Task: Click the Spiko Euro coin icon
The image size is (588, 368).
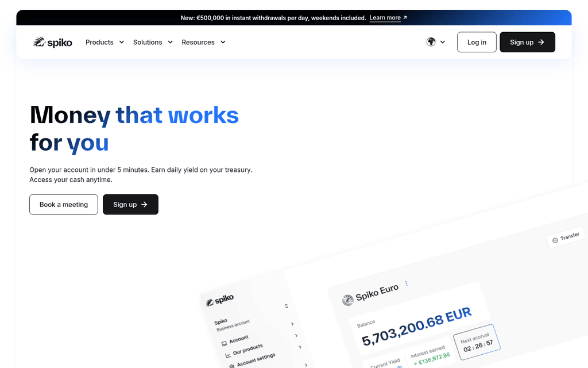Action: 347,300
